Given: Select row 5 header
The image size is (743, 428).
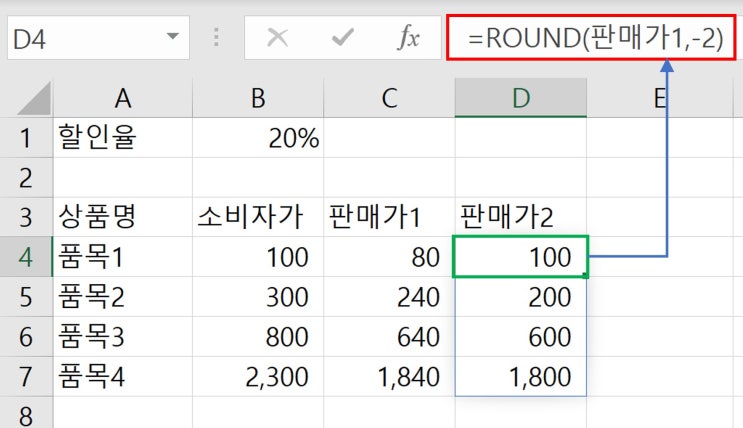Looking at the screenshot, I should 26,297.
